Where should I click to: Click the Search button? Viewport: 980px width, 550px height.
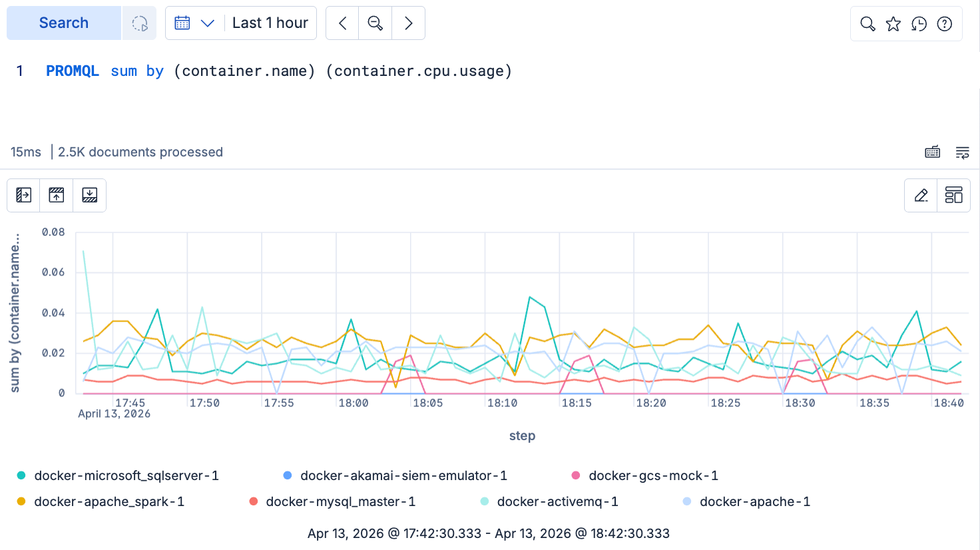click(64, 23)
